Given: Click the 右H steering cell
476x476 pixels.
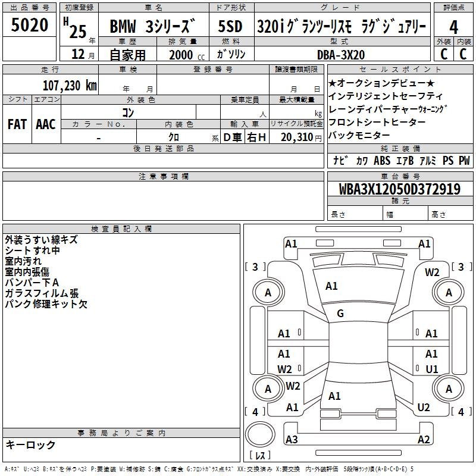Looking at the screenshot, I should pos(256,137).
